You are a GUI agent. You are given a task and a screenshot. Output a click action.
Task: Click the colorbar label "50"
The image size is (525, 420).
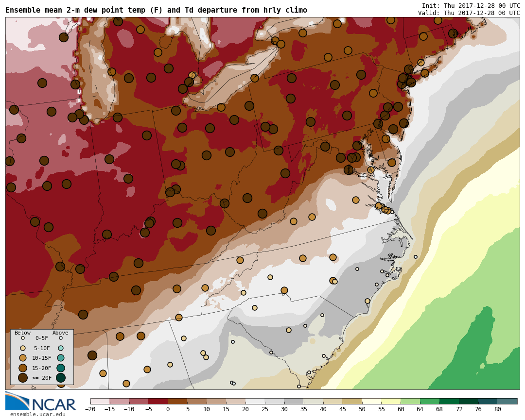(x=362, y=409)
